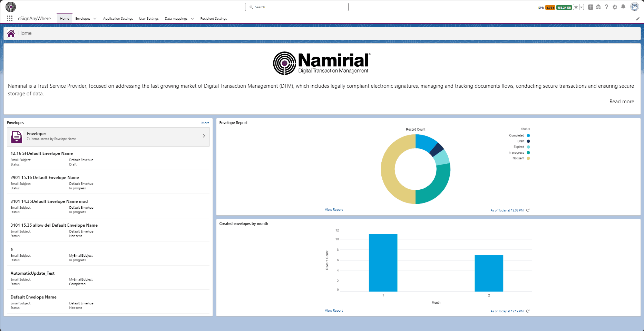Open the envelope record named a

click(x=12, y=249)
